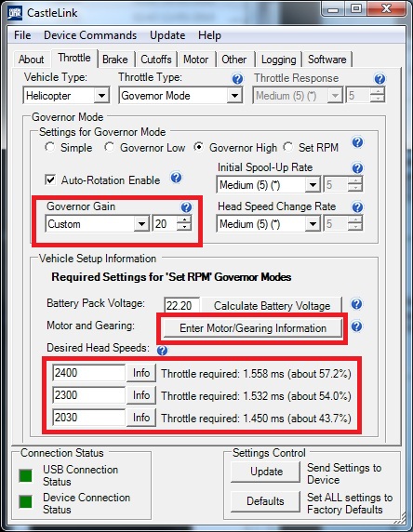Screen dimensions: 413x532
Task: Click Info button for 2030 head speed
Action: tap(141, 418)
